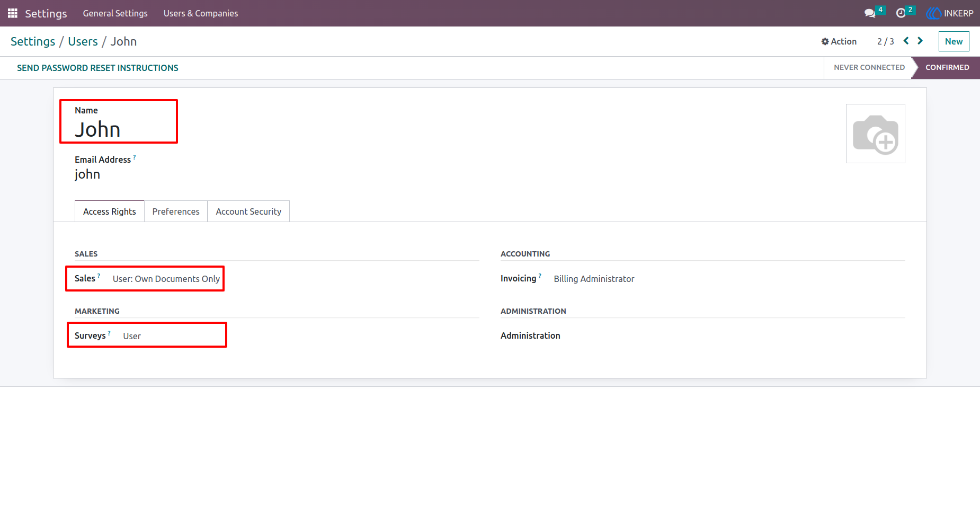980x512 pixels.
Task: Click the SALES section heading
Action: 86,254
